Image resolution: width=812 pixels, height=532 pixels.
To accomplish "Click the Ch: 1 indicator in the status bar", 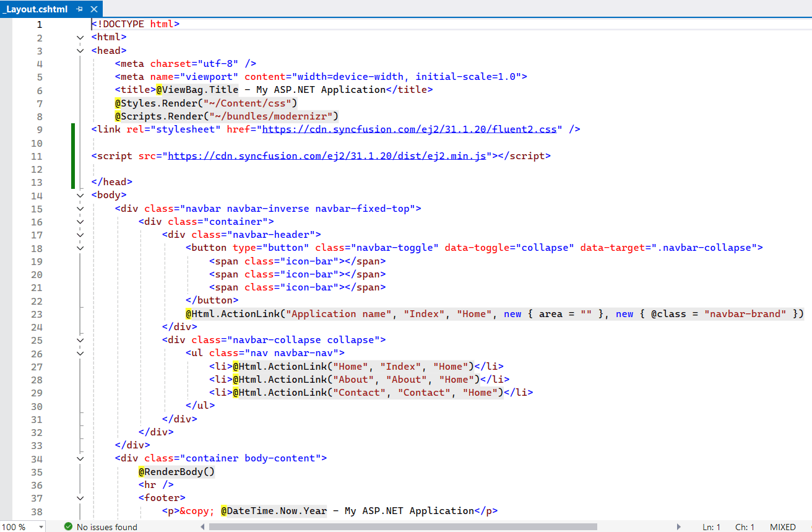I will [745, 526].
